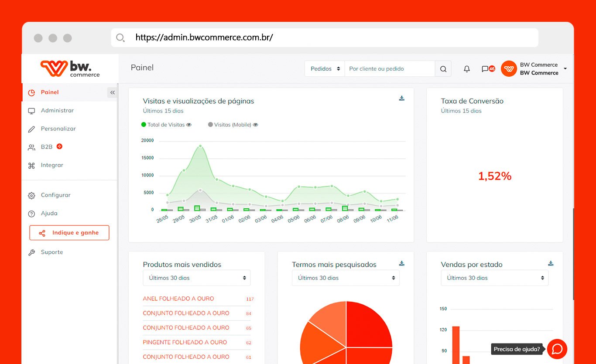Open the Vendas por estado period dropdown
The width and height of the screenshot is (596, 364).
click(x=495, y=278)
